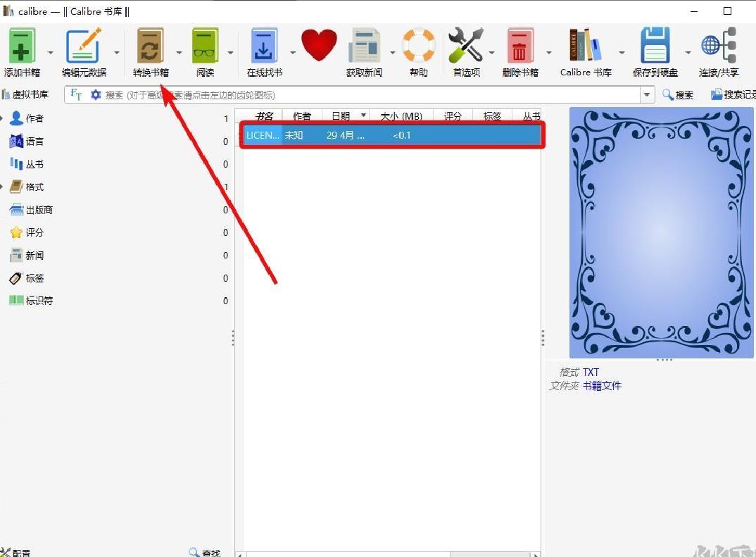Open the 编辑元数据 metadata editor
The height and width of the screenshot is (557, 756).
coord(84,52)
